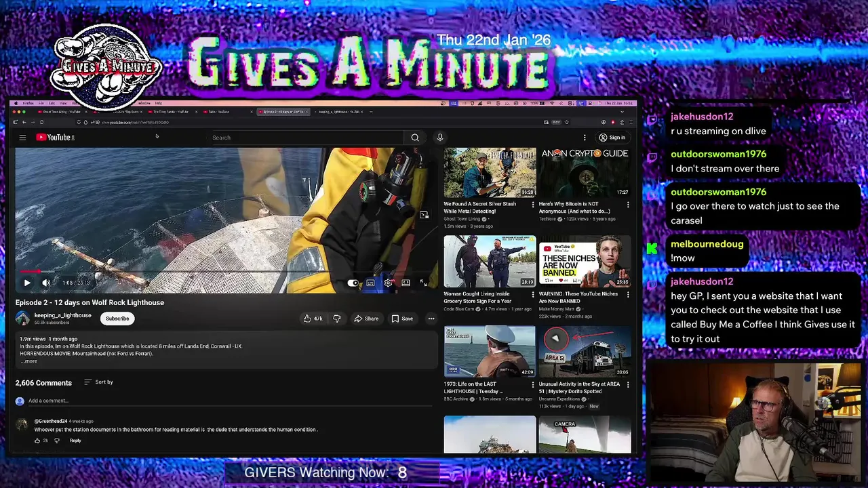Click the Add a comment field

[229, 401]
